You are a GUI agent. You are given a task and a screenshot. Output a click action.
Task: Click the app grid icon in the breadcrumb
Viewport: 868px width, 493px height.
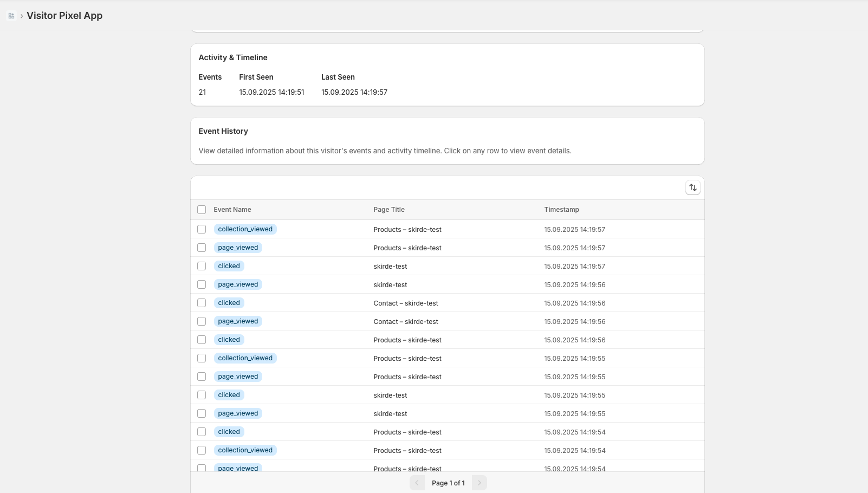pyautogui.click(x=11, y=16)
